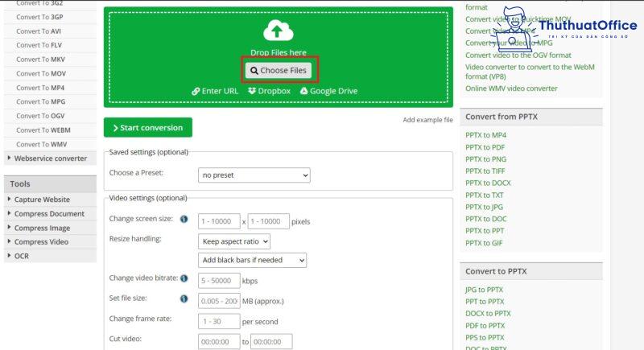Open the WebM format (VP8) converter link
This screenshot has height=350, width=644.
(530, 72)
